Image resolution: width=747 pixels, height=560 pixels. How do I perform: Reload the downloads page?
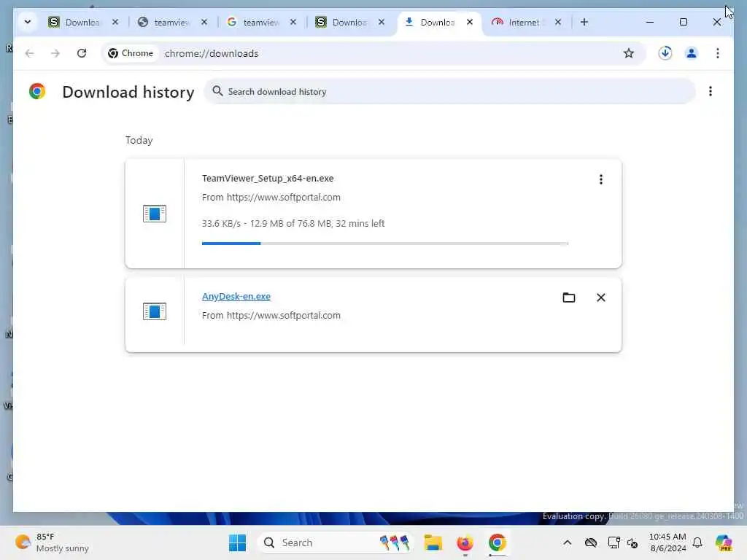tap(82, 53)
